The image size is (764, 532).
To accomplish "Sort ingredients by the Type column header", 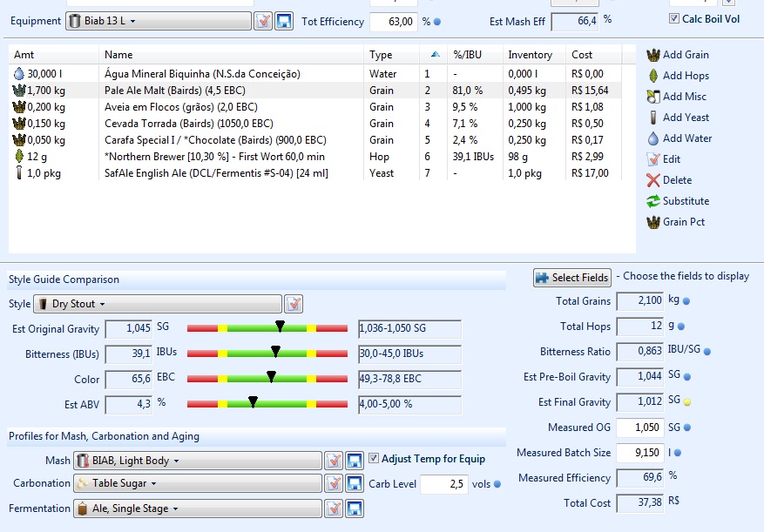I will (391, 55).
